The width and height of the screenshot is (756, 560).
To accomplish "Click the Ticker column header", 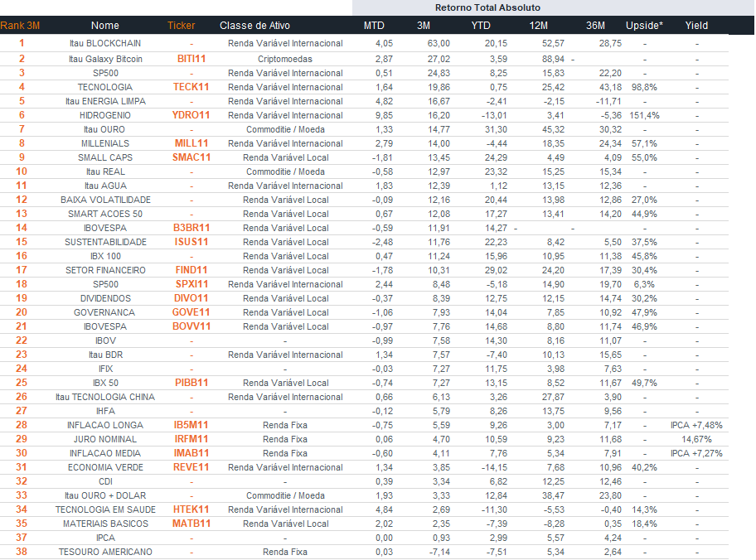I will pyautogui.click(x=182, y=26).
